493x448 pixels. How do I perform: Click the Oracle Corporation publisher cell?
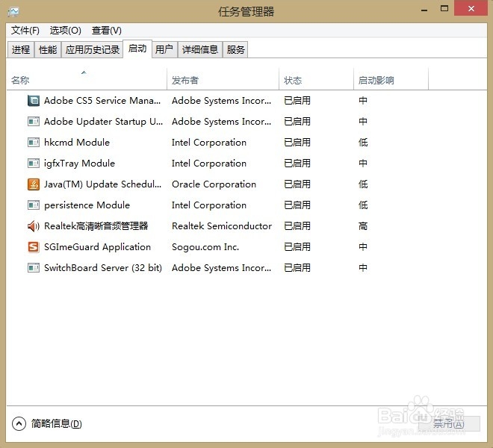(214, 184)
